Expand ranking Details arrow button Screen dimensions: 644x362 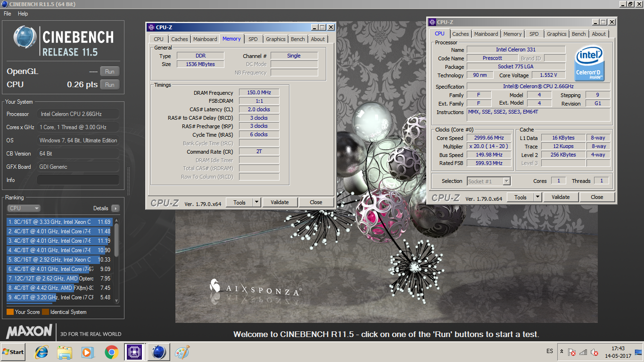[115, 208]
